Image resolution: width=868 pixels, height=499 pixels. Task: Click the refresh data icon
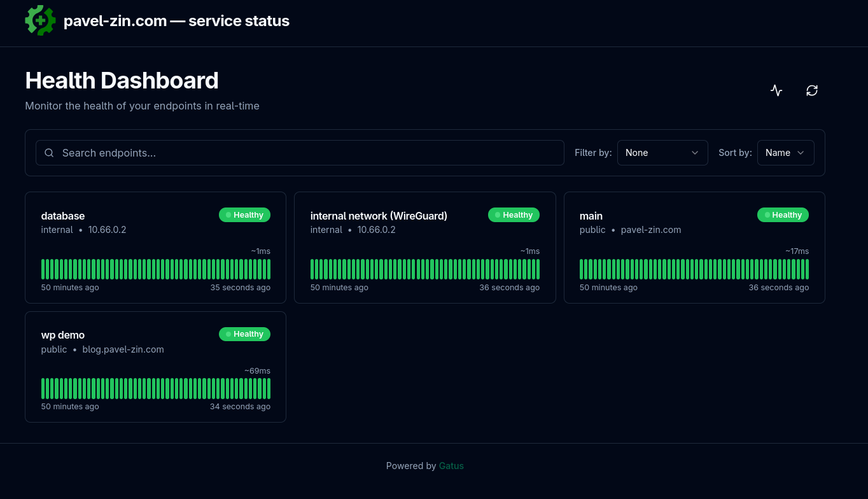[812, 90]
